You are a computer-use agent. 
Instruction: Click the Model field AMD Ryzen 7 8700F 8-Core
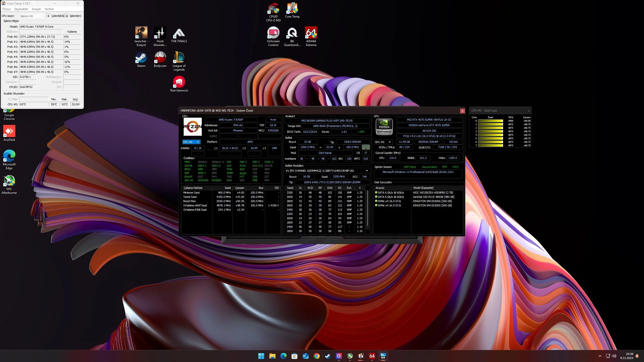coord(50,27)
